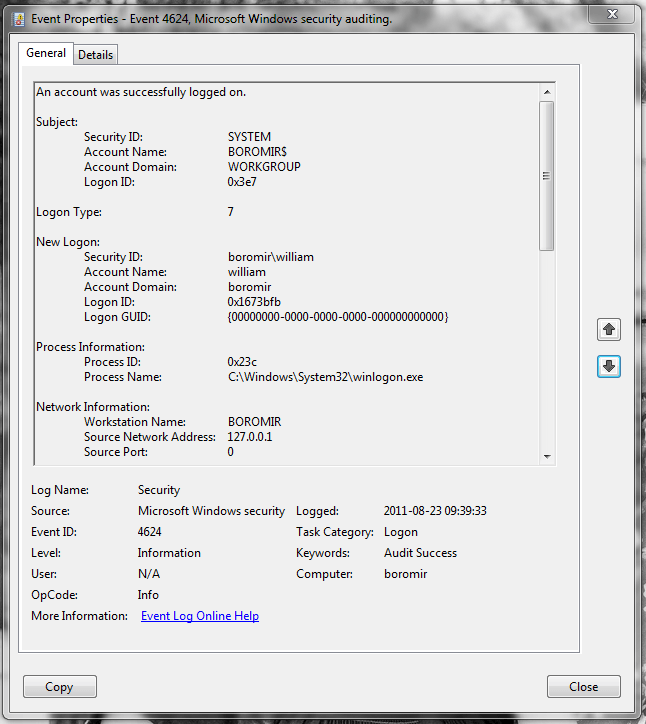Screen dimensions: 646x724
Task: Click the Process ID value '0x23c'
Action: click(242, 362)
